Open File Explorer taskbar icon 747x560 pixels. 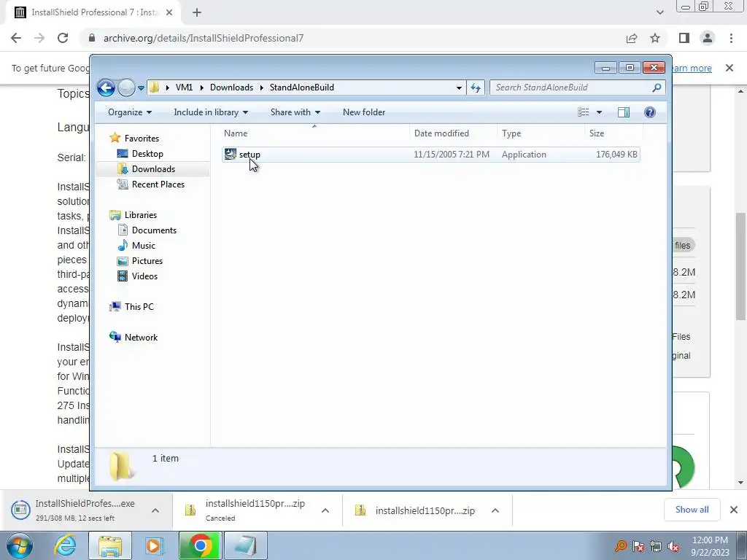[110, 545]
